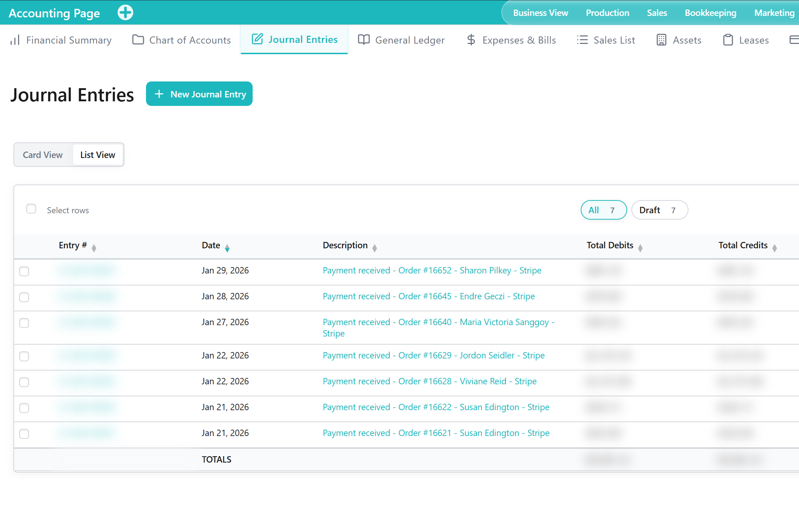
Task: Check the row for Order #16621
Action: coord(24,434)
